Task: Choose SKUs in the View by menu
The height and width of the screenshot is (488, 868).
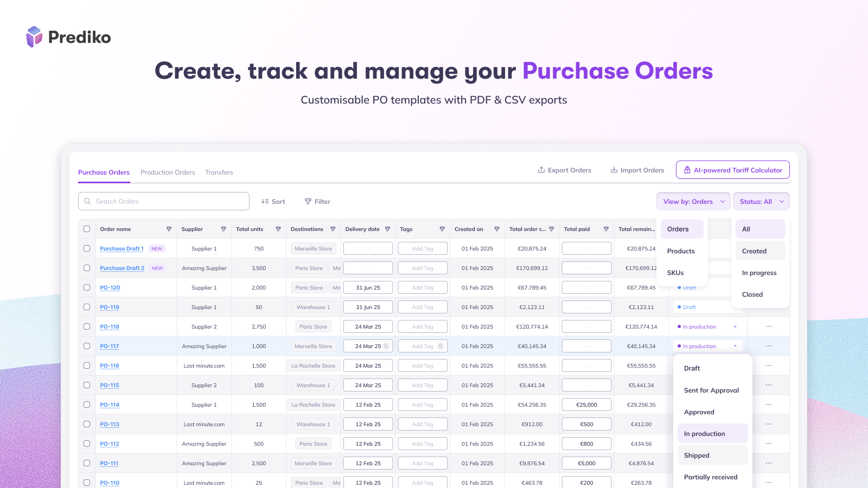Action: coord(682,273)
